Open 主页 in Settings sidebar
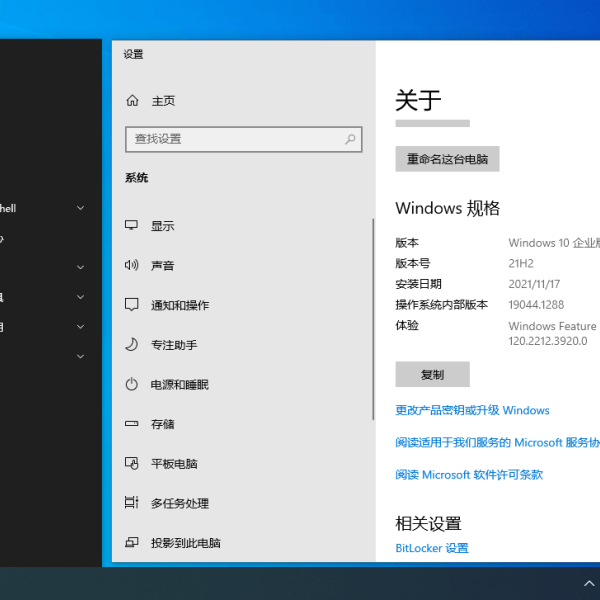The image size is (600, 600). [x=163, y=101]
